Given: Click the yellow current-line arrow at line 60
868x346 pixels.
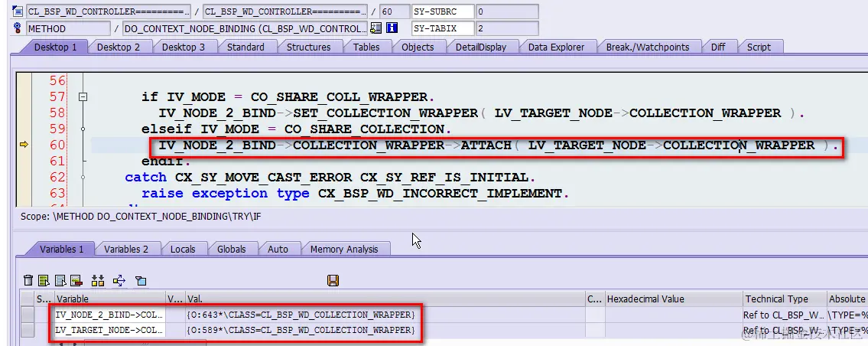Looking at the screenshot, I should tap(24, 145).
